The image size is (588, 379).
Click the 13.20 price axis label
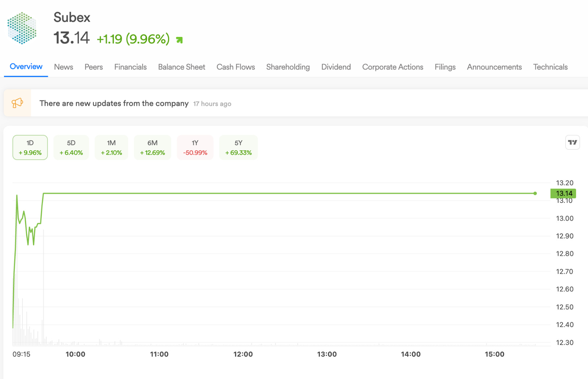click(564, 183)
